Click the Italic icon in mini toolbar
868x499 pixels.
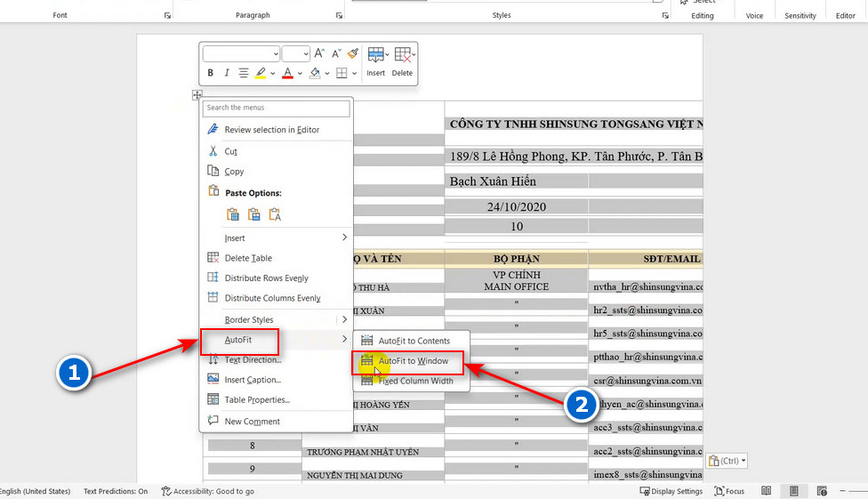pos(227,73)
